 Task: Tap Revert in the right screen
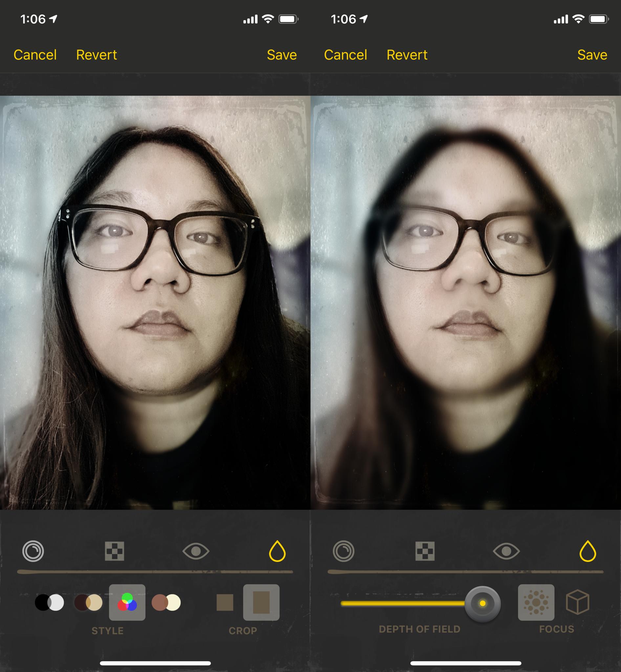pos(407,55)
